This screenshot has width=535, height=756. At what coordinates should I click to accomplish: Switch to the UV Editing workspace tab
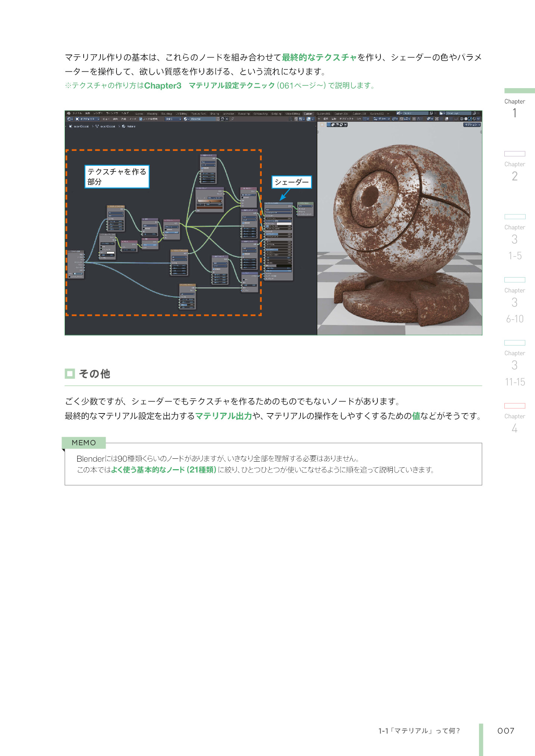point(181,114)
